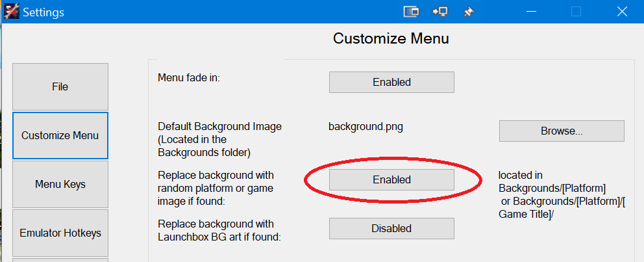Minimize the Settings window
The height and width of the screenshot is (262, 644).
point(531,12)
